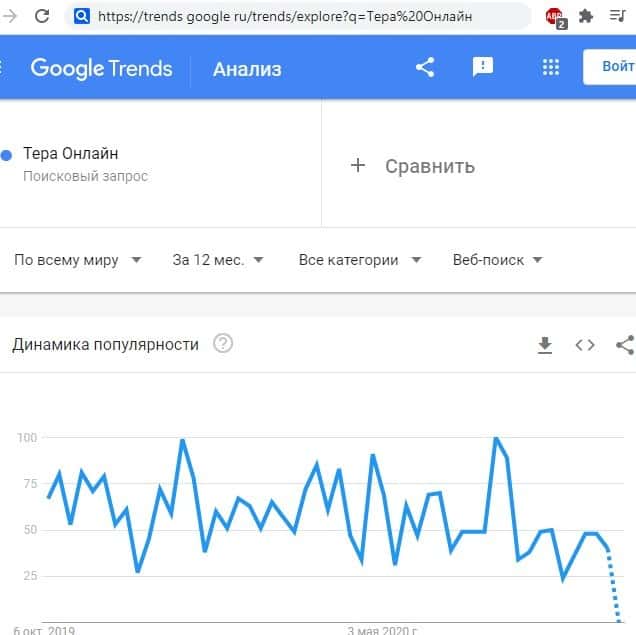Open the За 12 мес. time range dropdown

coord(217,260)
